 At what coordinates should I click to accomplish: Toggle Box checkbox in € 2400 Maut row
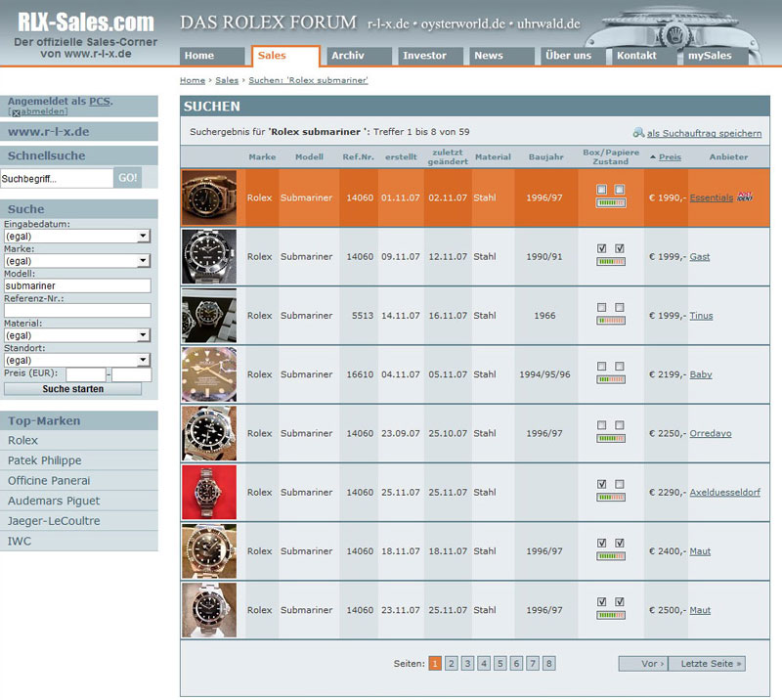[x=602, y=543]
